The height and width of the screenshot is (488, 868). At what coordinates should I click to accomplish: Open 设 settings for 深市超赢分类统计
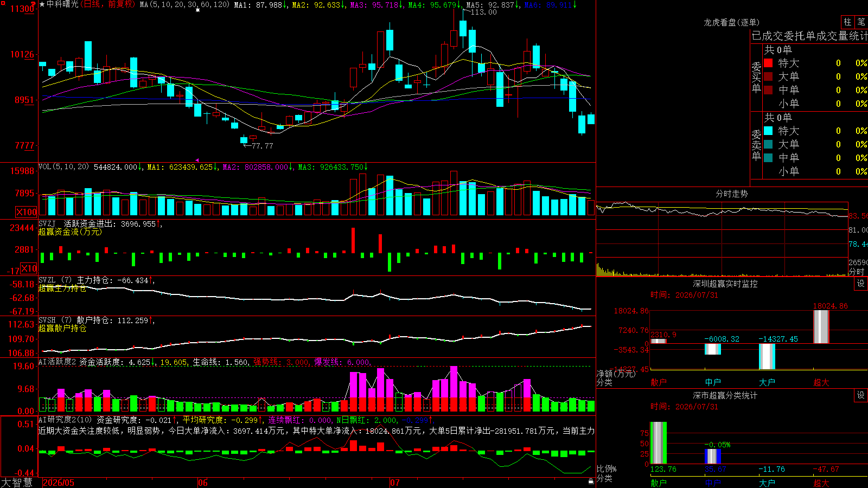pyautogui.click(x=861, y=395)
